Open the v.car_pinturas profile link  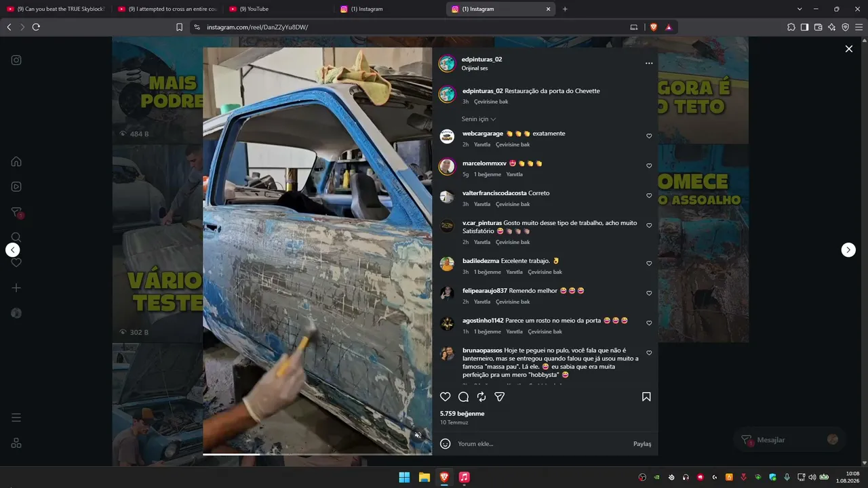tap(482, 223)
